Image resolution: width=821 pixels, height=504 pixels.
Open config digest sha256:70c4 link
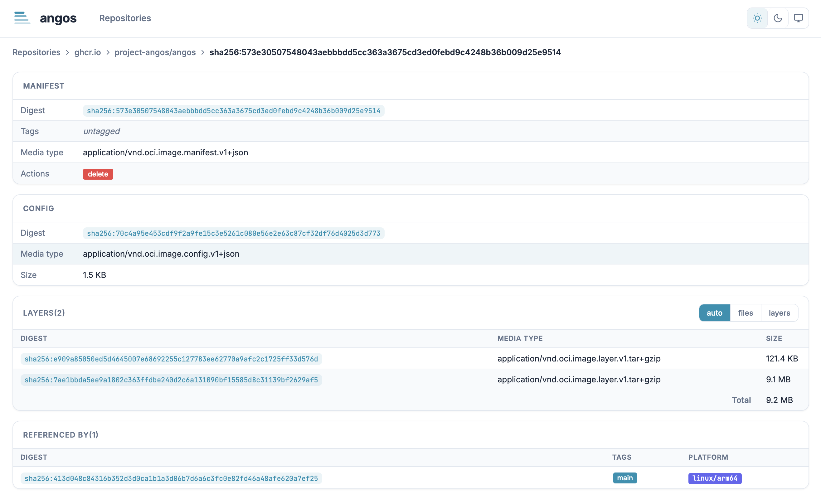pos(233,233)
